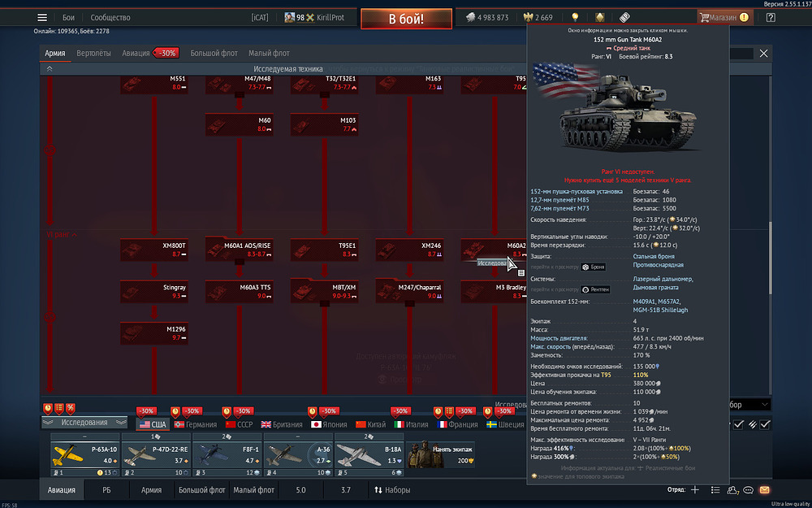The width and height of the screenshot is (812, 508).
Task: Select the XM246 vehicle card
Action: point(409,250)
